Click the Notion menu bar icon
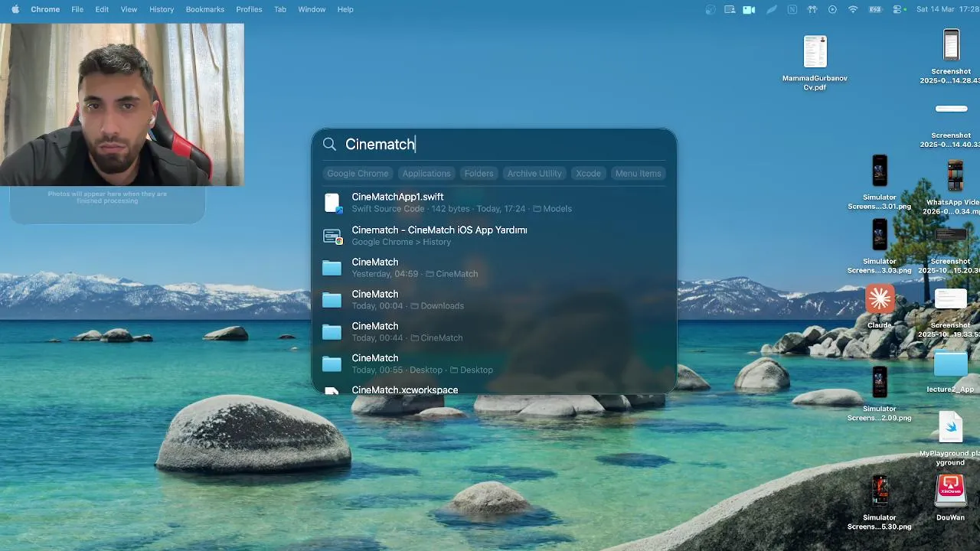Viewport: 980px width, 551px height. [x=792, y=9]
